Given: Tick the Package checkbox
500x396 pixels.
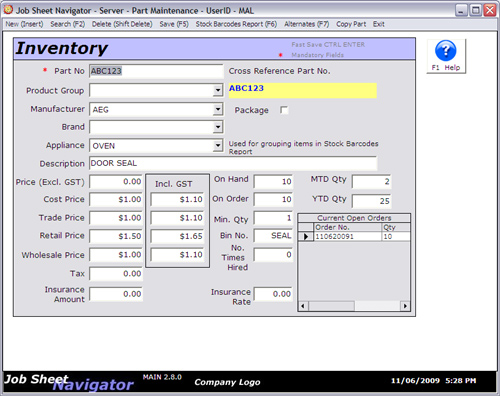Looking at the screenshot, I should coord(284,110).
